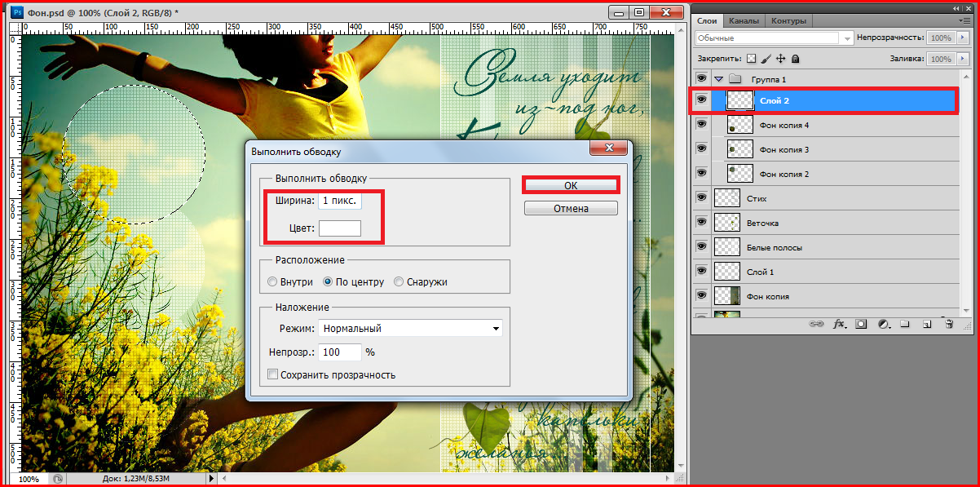Hide layer Слой 2

[x=701, y=100]
